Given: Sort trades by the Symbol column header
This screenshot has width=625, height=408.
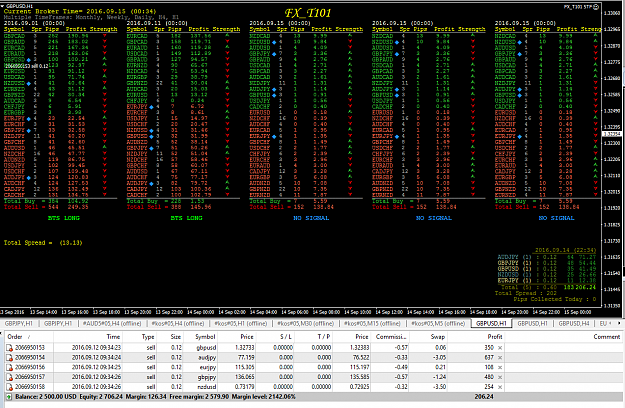Looking at the screenshot, I should tap(201, 337).
